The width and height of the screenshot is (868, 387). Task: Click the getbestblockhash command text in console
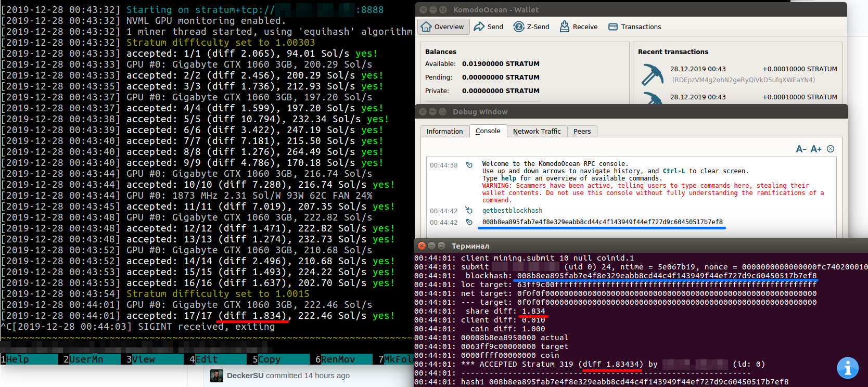tap(512, 211)
